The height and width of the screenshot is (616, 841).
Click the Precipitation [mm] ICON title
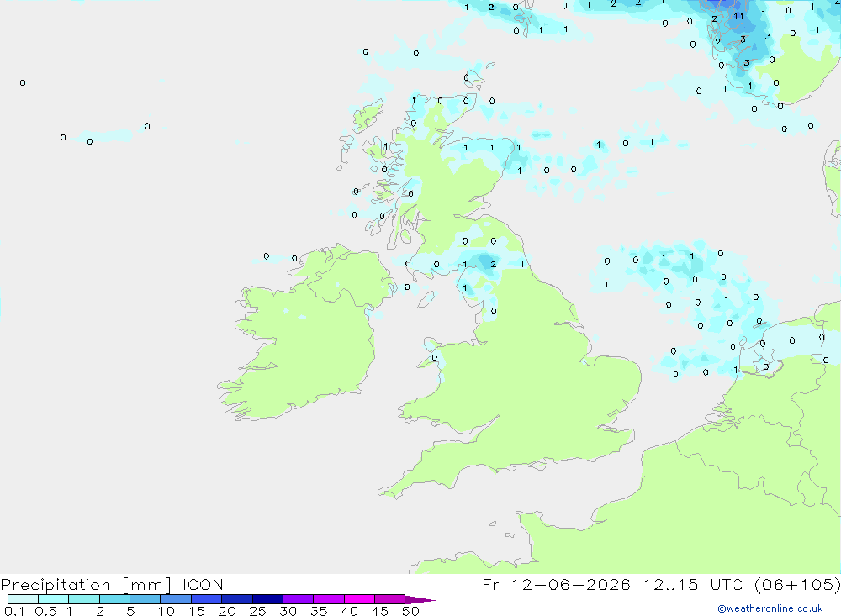[112, 584]
